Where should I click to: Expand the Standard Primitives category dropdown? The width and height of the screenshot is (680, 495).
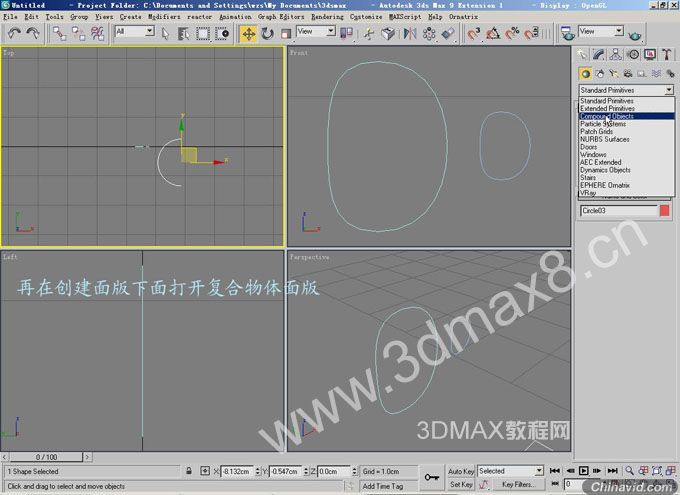point(626,90)
